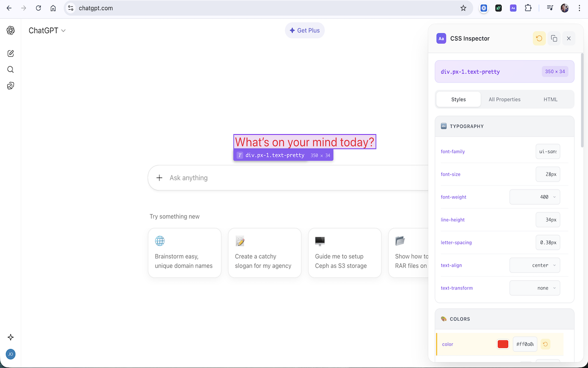Open site information icon in address bar
The height and width of the screenshot is (368, 588).
tap(71, 8)
